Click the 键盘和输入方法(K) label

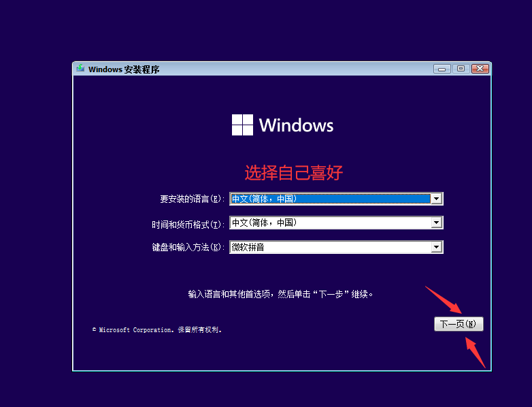pyautogui.click(x=188, y=247)
